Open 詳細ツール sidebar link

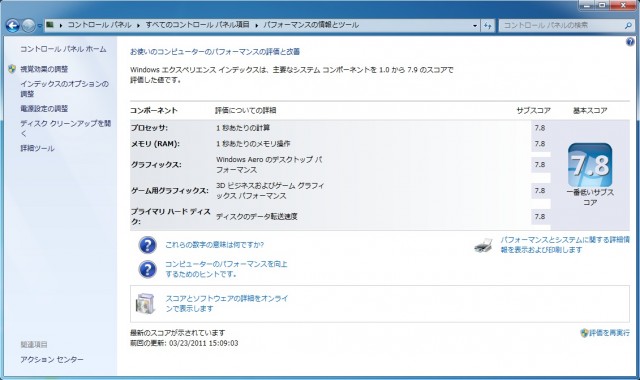point(37,148)
